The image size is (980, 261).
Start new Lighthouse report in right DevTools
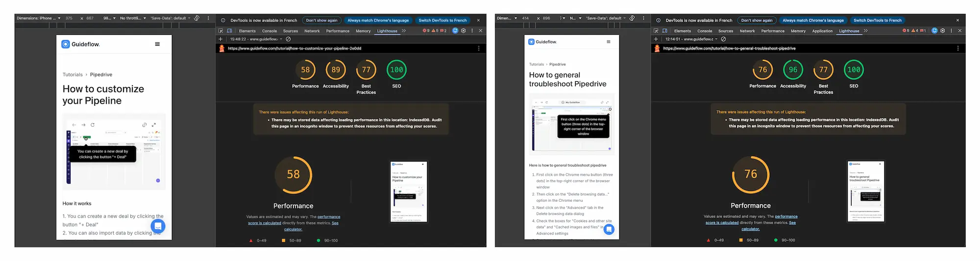point(656,39)
